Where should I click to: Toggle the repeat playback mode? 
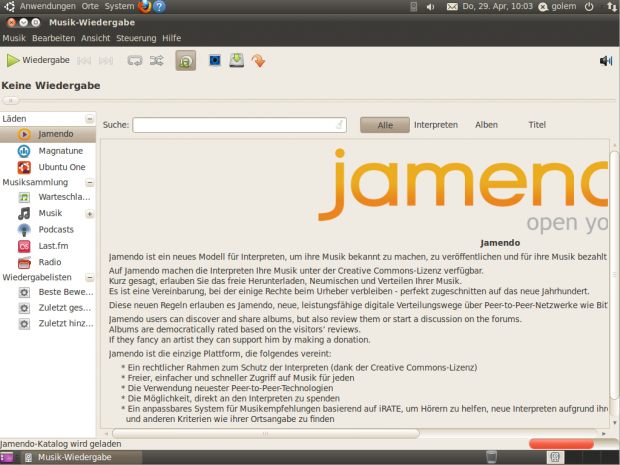[135, 61]
